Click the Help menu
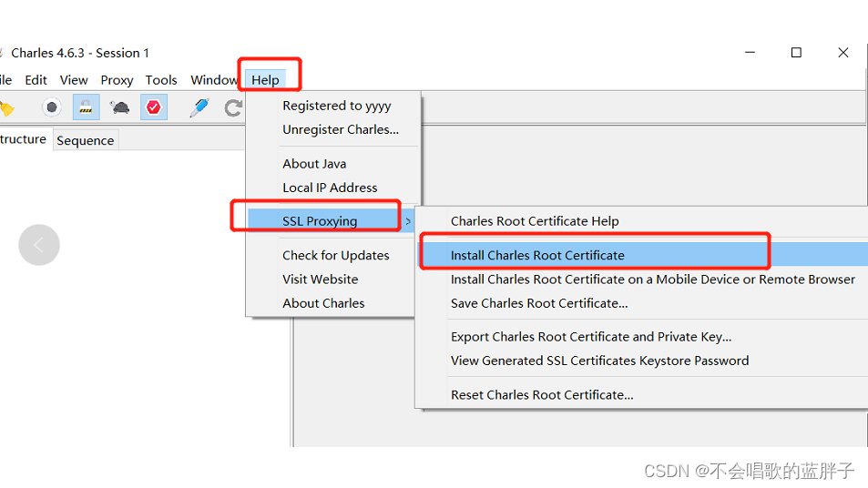Viewport: 868px width, 488px height. point(265,80)
